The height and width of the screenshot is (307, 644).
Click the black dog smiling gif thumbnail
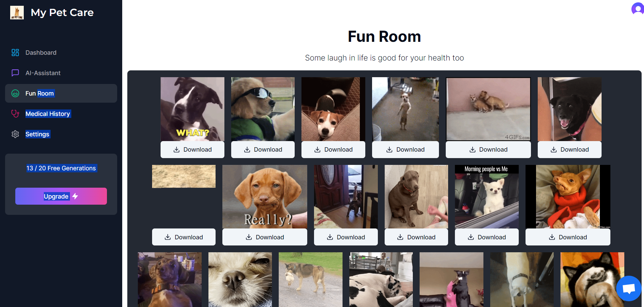coord(570,109)
